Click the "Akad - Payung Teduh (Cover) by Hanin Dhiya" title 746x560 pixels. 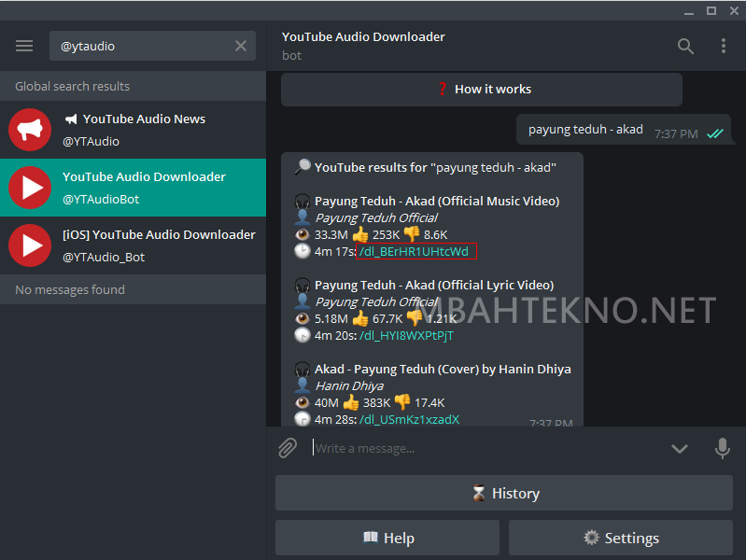443,370
